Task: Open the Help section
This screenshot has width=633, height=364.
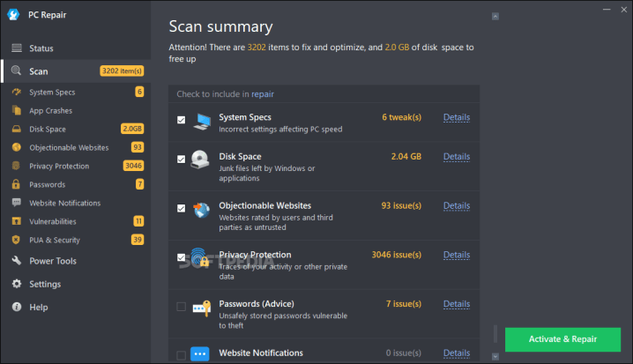Action: [x=76, y=307]
